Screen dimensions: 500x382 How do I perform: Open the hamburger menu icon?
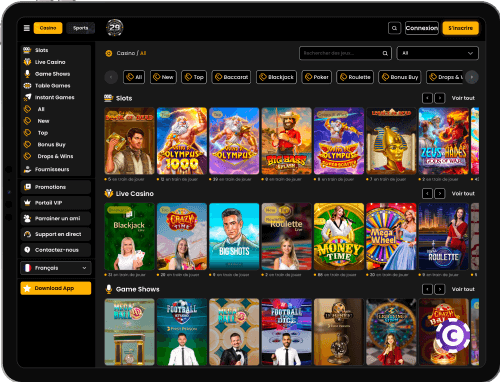[x=27, y=28]
